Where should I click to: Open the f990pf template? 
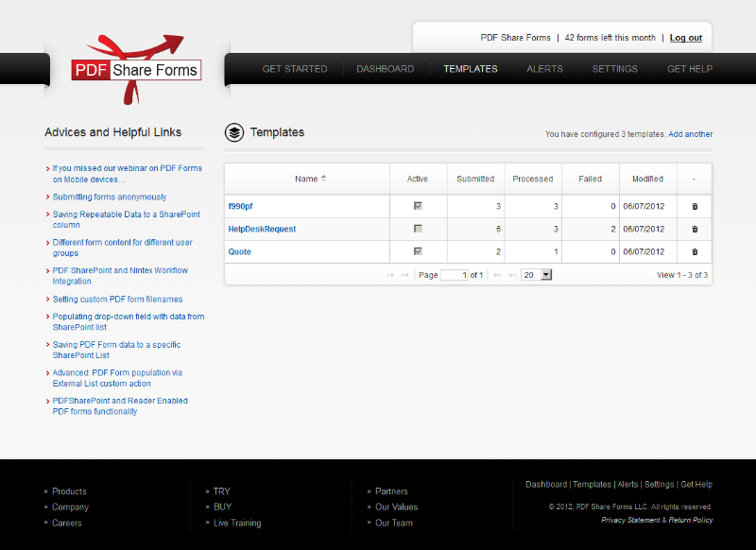(240, 206)
